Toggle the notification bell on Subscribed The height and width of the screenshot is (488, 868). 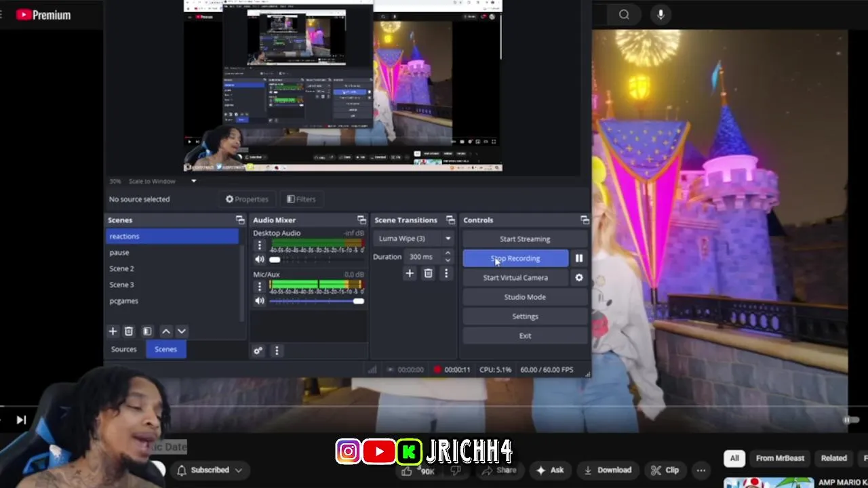(182, 470)
